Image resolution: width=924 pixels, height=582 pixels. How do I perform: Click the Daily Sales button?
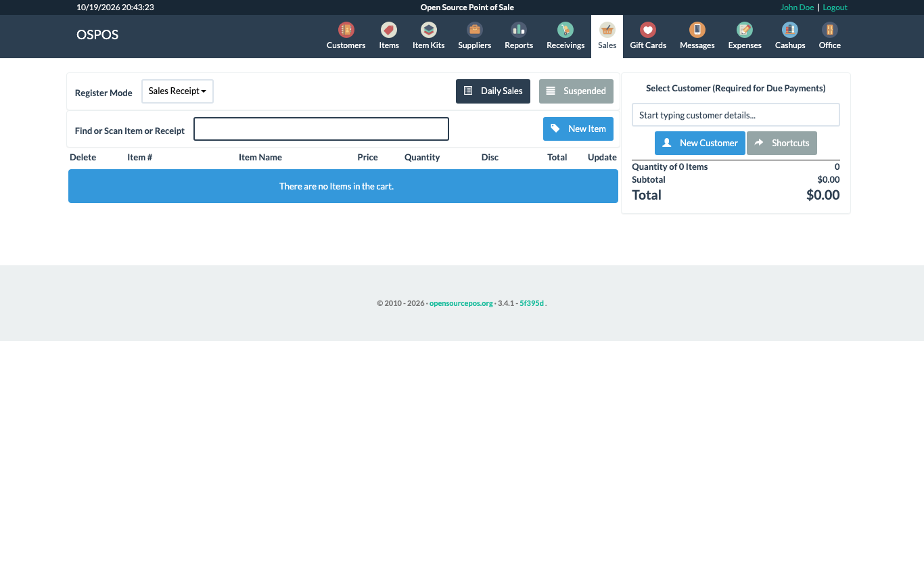click(493, 91)
